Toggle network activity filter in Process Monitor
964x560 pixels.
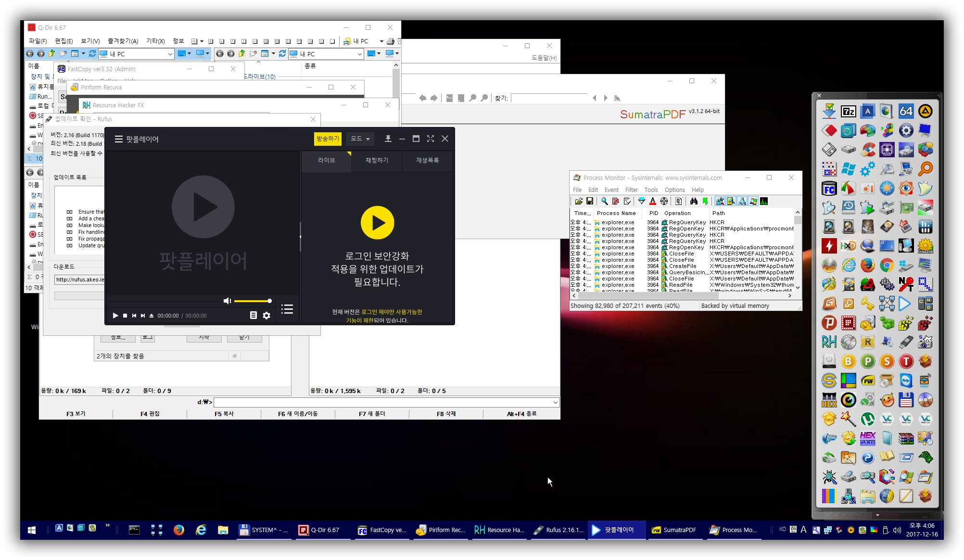pyautogui.click(x=742, y=201)
